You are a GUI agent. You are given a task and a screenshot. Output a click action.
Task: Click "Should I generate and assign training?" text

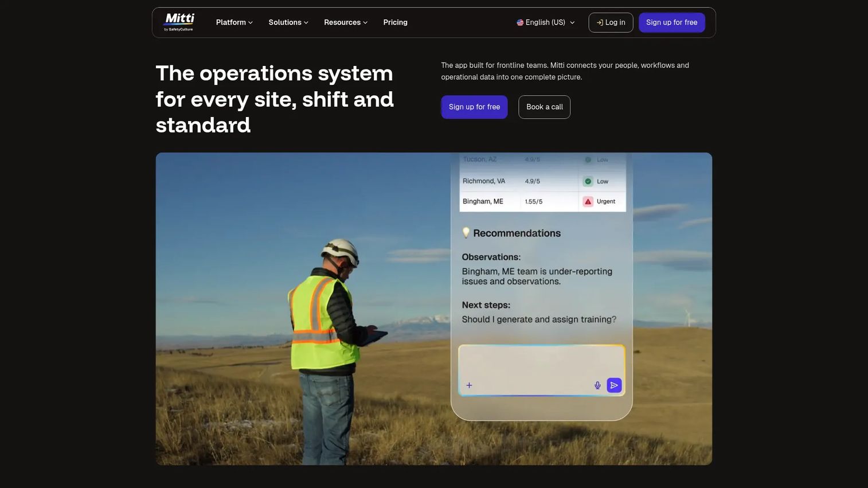click(x=539, y=319)
